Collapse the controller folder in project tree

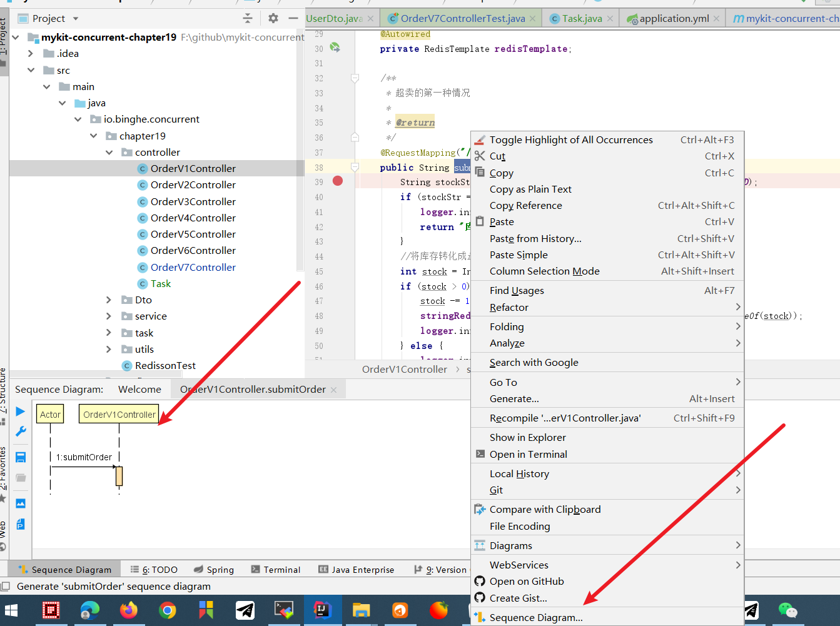tap(109, 153)
